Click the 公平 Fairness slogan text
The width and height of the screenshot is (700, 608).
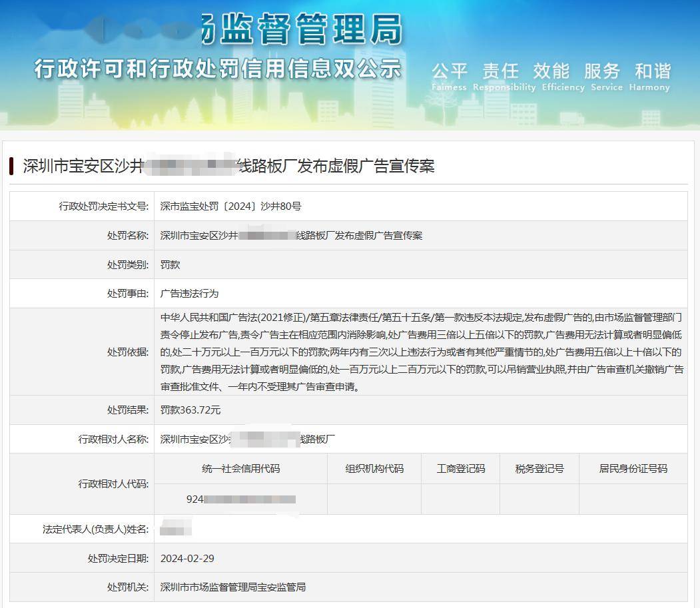pos(449,77)
